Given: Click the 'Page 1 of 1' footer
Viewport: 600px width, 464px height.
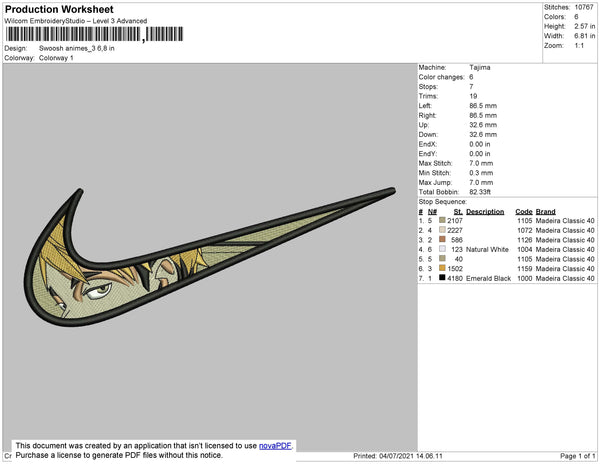Looking at the screenshot, I should click(577, 456).
